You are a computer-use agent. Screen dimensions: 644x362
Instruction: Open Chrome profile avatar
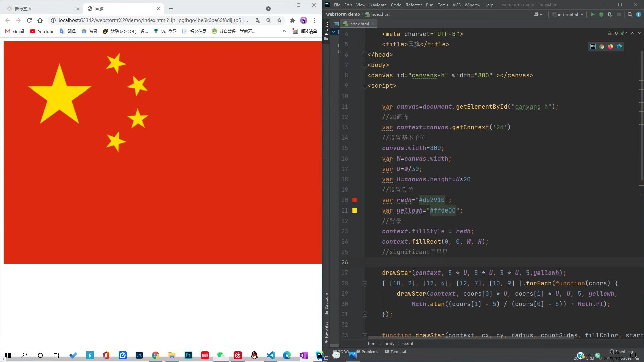coord(304,20)
